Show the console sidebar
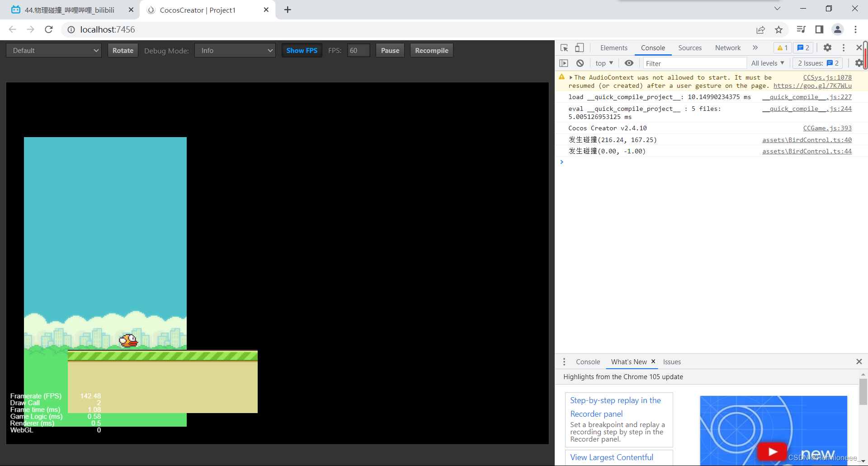Viewport: 868px width, 466px height. click(564, 63)
